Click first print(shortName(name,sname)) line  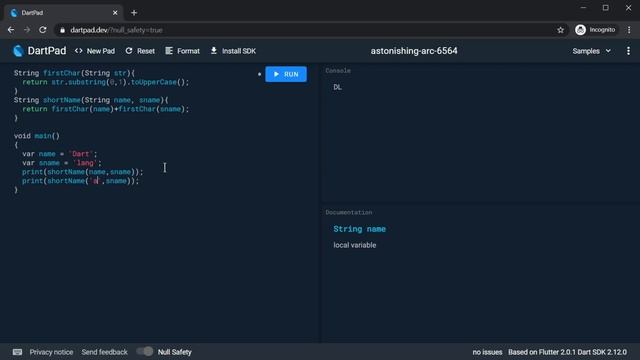pos(82,172)
